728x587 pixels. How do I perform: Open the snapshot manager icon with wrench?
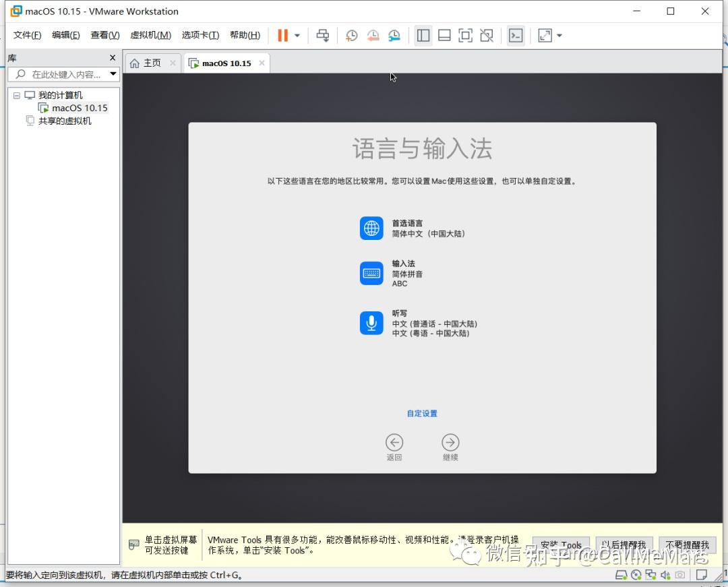394,35
